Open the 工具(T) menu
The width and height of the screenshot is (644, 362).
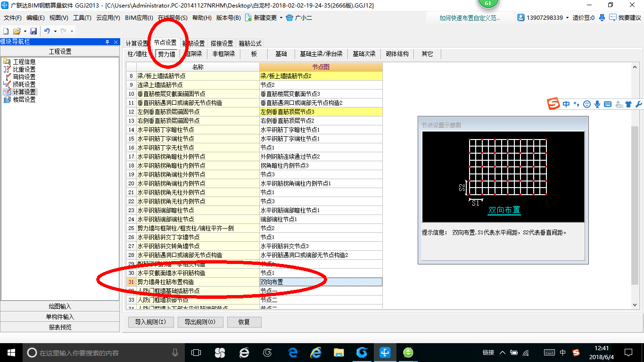click(82, 18)
